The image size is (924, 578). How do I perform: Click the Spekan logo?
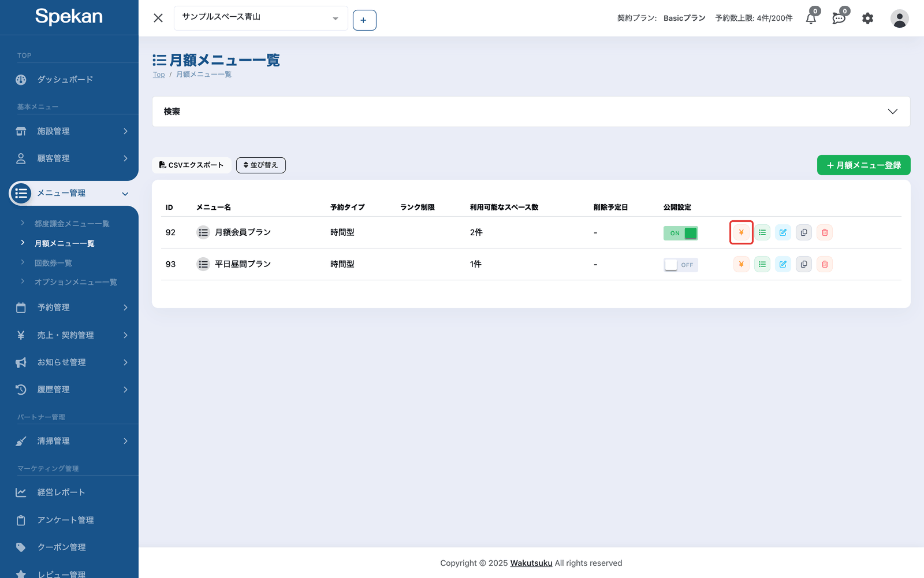[x=69, y=17]
